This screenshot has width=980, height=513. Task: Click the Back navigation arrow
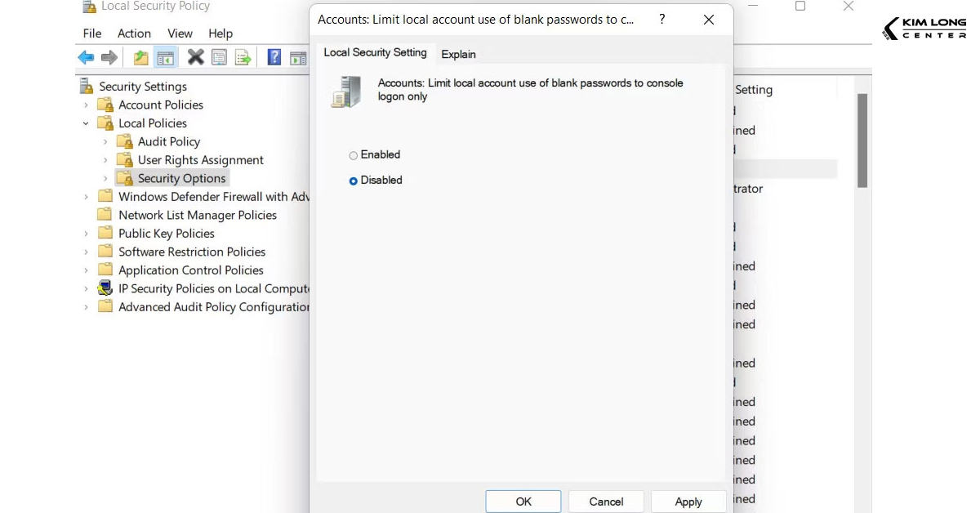pos(86,57)
